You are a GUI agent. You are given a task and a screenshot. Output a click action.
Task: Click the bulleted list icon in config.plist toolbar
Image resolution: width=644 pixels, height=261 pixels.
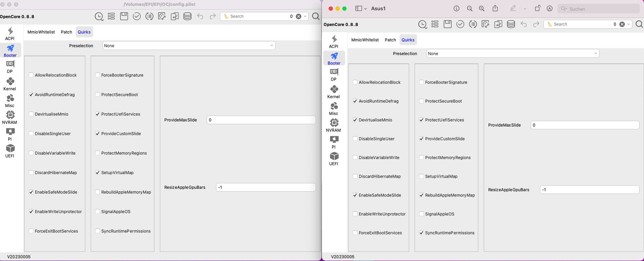pos(111,16)
